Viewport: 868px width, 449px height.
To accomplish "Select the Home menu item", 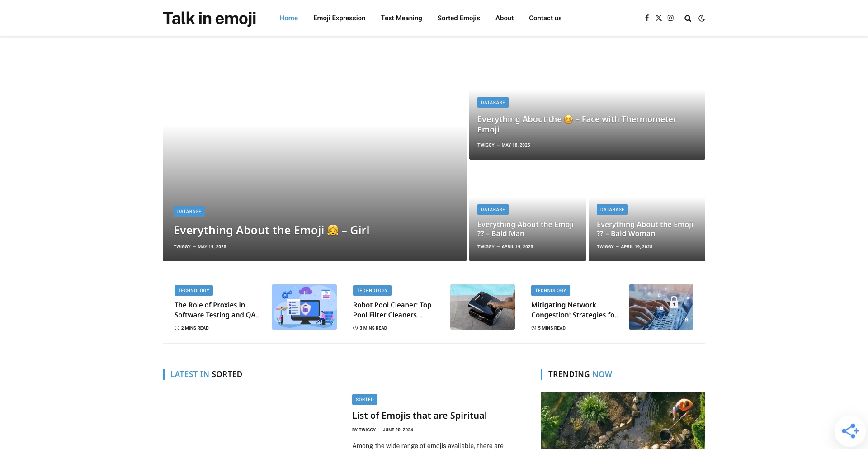I will [x=288, y=18].
